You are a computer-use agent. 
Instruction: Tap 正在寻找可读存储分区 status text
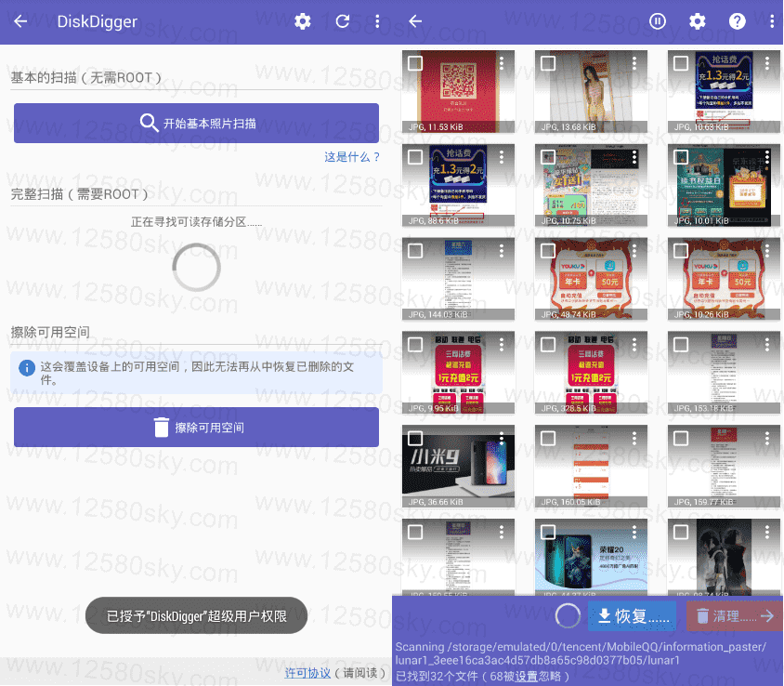click(196, 222)
